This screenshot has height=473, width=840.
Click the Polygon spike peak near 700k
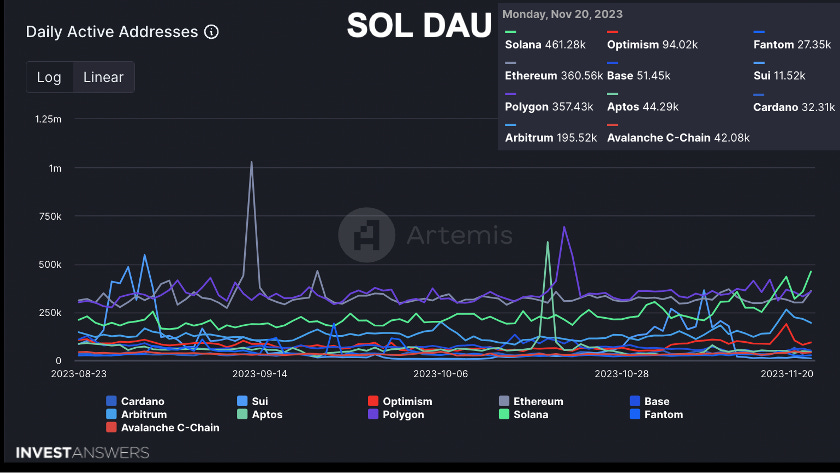(x=564, y=227)
